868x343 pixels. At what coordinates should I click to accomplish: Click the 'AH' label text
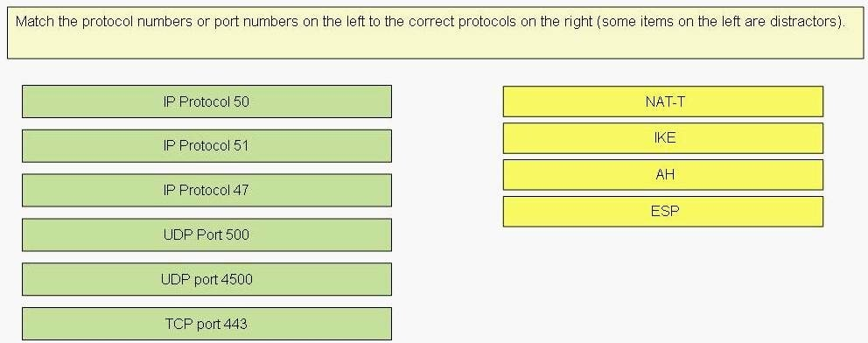(x=665, y=175)
